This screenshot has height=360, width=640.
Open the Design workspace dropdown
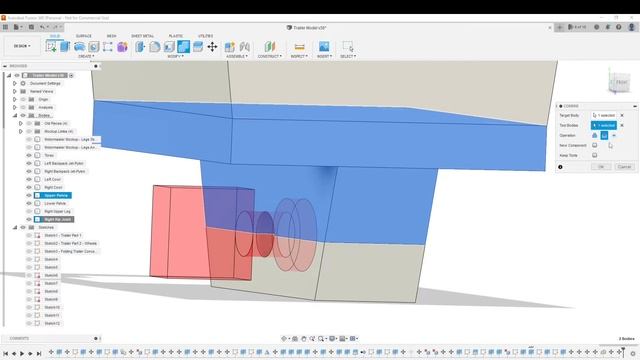point(22,46)
